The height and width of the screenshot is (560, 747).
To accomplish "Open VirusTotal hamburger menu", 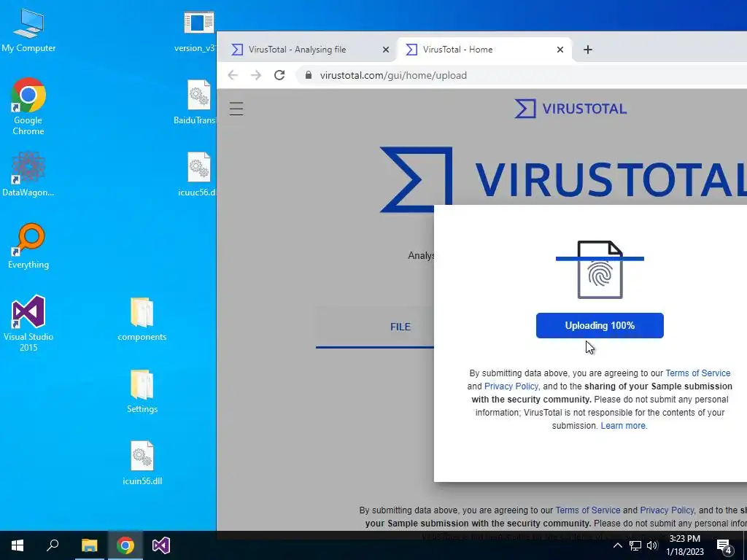I will [236, 109].
